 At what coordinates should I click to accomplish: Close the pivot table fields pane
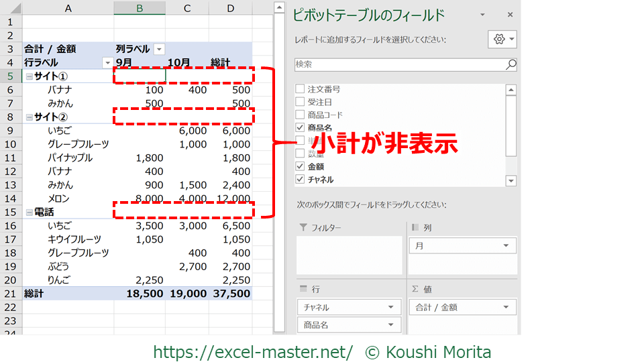pyautogui.click(x=510, y=15)
